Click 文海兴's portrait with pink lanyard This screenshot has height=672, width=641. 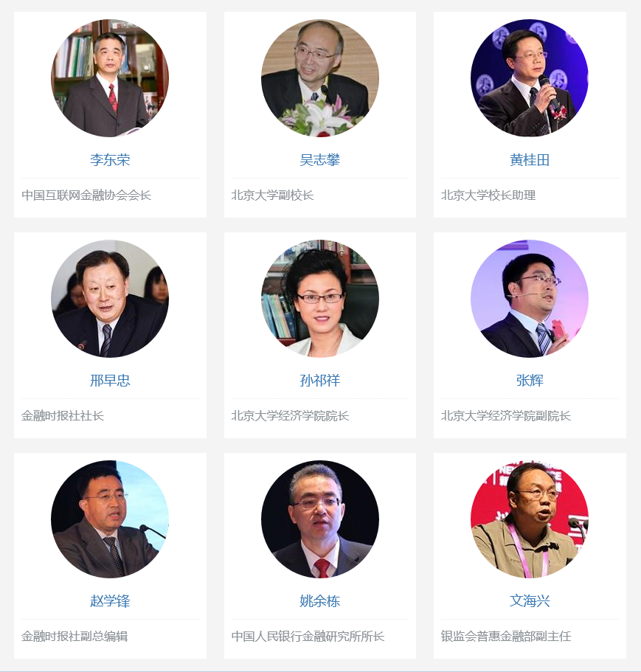click(530, 519)
